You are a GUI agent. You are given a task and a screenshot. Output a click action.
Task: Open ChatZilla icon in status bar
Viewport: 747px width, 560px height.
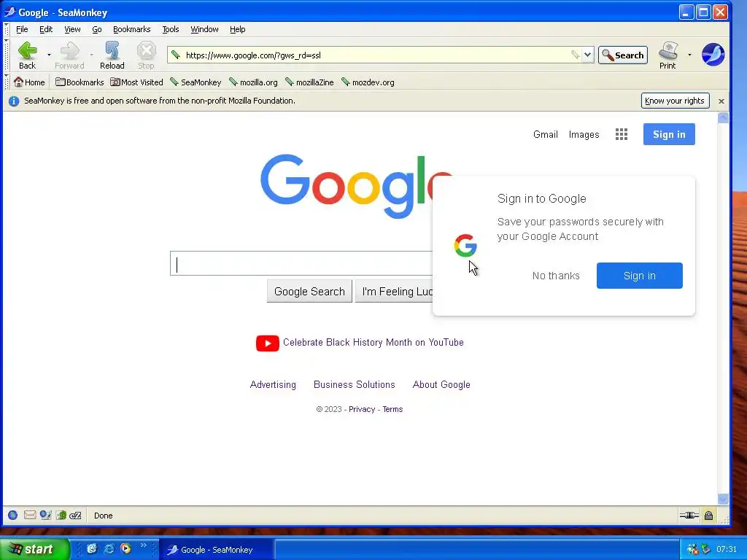(75, 516)
